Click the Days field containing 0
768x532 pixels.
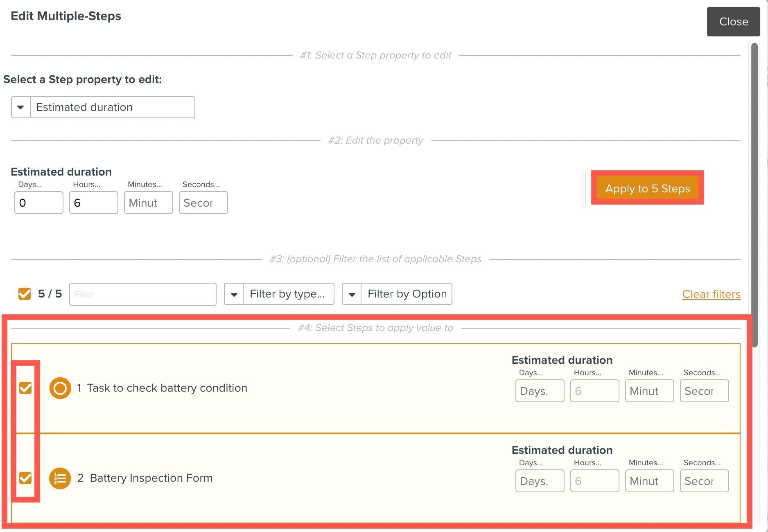[x=38, y=203]
